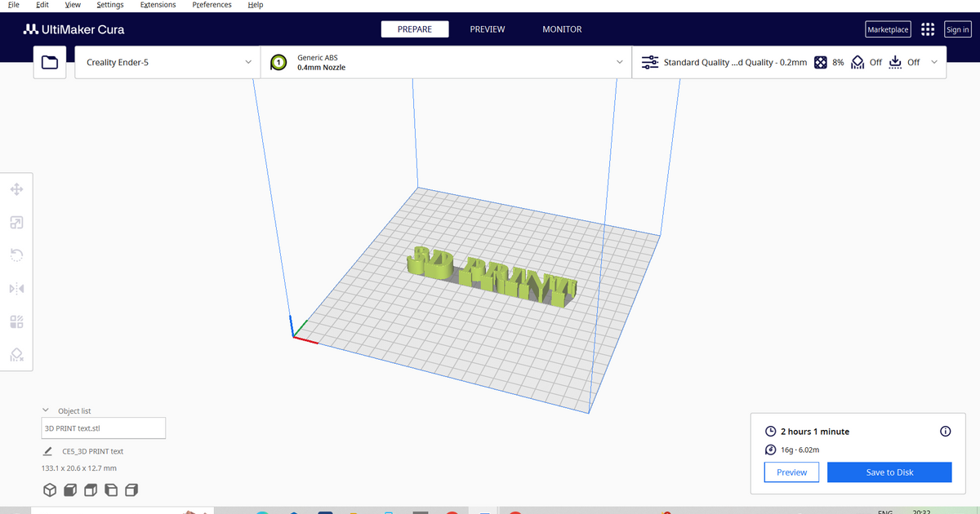The width and height of the screenshot is (980, 514).
Task: Click the 133.1 x 20.6 x 12.7 mm dimensions
Action: (79, 468)
